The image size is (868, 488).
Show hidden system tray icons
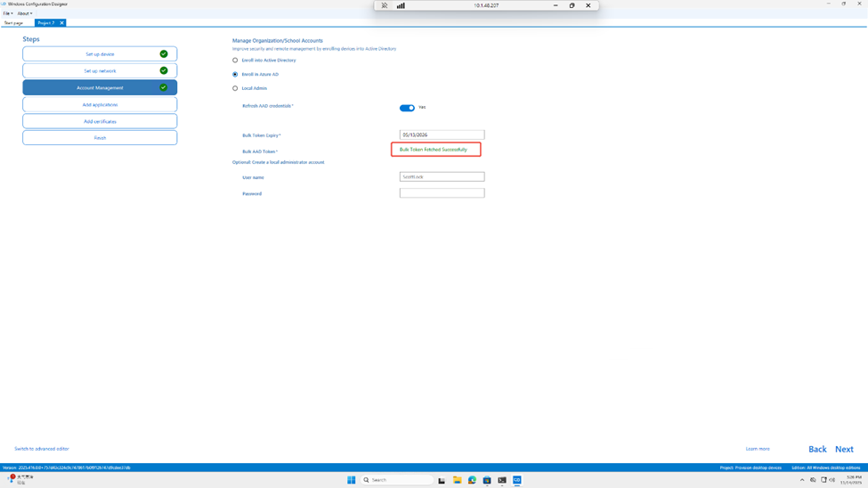[x=801, y=480]
